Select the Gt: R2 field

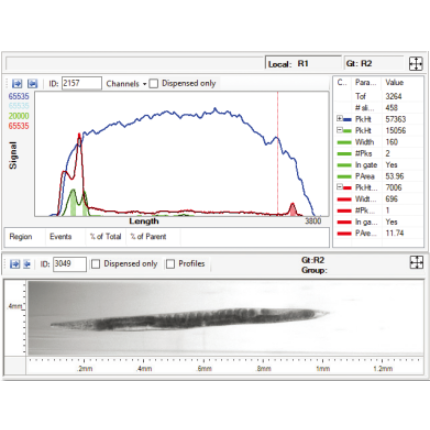tap(374, 63)
